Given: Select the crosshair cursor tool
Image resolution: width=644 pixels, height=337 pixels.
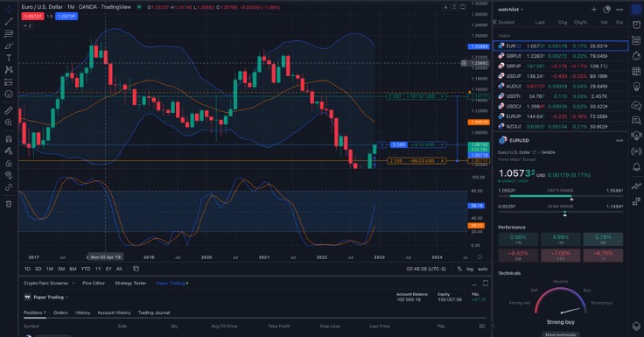Looking at the screenshot, I should 9,10.
